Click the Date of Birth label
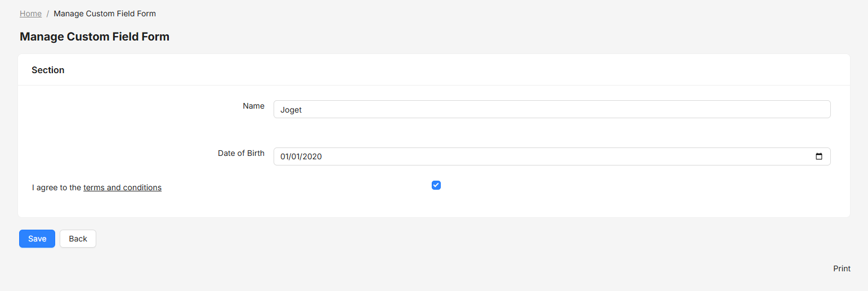Screen dimensions: 868x291 click(241, 153)
